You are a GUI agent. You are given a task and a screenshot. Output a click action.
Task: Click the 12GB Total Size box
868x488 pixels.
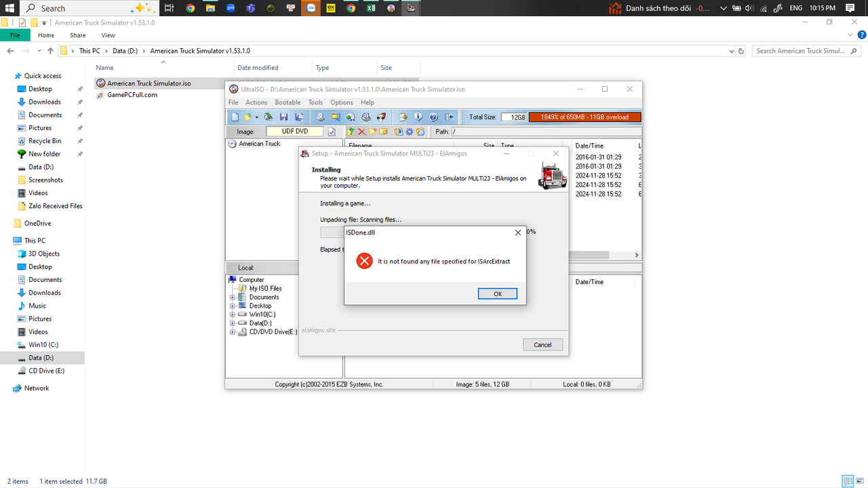click(x=514, y=117)
